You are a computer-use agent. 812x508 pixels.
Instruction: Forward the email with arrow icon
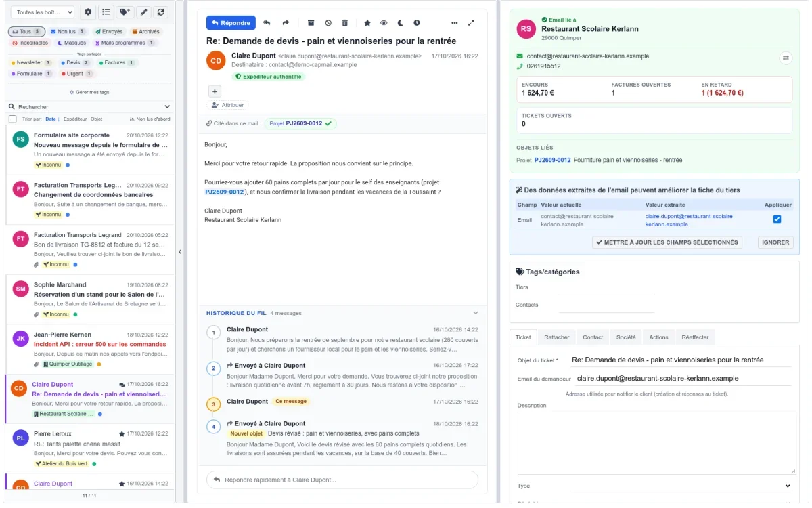point(286,23)
